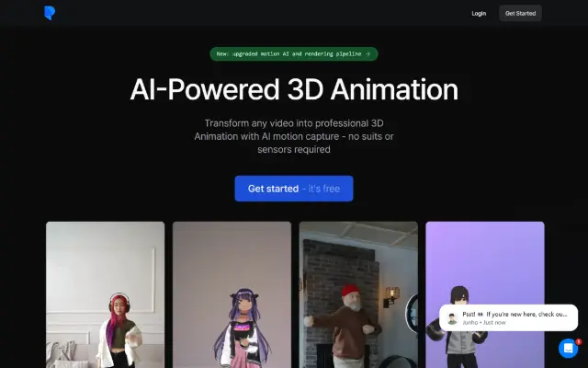This screenshot has height=368, width=588.
Task: Open the blue chat launcher bubble
Action: point(568,348)
